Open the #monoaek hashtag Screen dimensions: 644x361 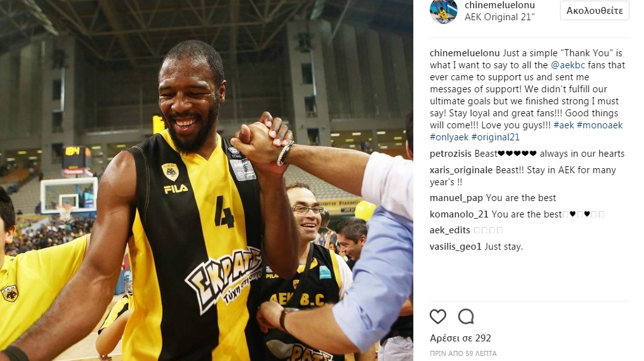click(x=600, y=125)
